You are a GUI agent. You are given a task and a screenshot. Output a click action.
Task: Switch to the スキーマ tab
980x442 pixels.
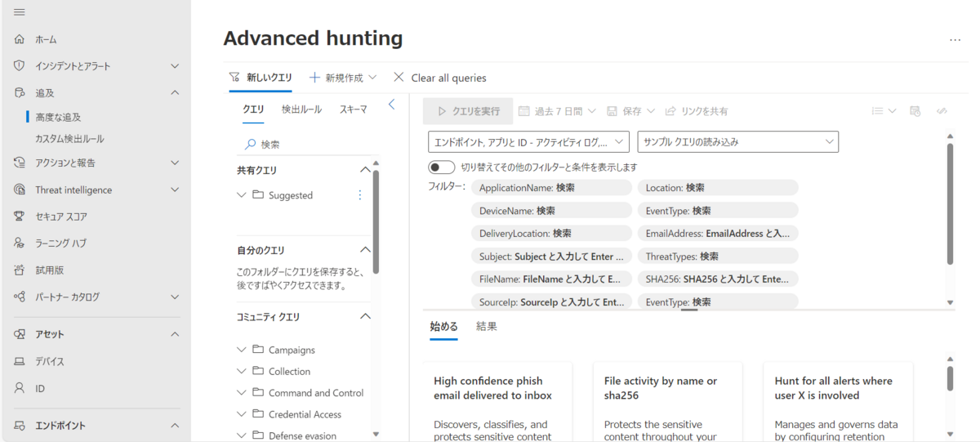353,109
